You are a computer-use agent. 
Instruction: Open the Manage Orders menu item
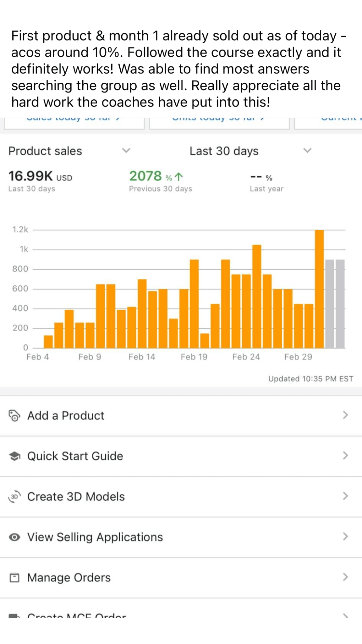coord(69,578)
